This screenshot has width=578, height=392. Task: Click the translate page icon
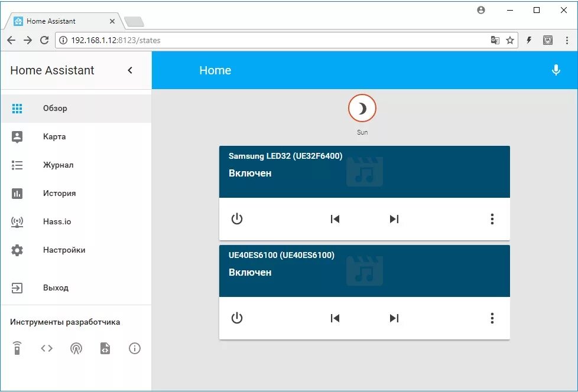click(495, 40)
